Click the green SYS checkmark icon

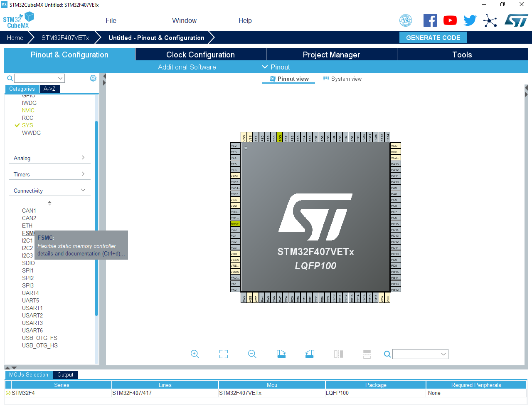[17, 125]
